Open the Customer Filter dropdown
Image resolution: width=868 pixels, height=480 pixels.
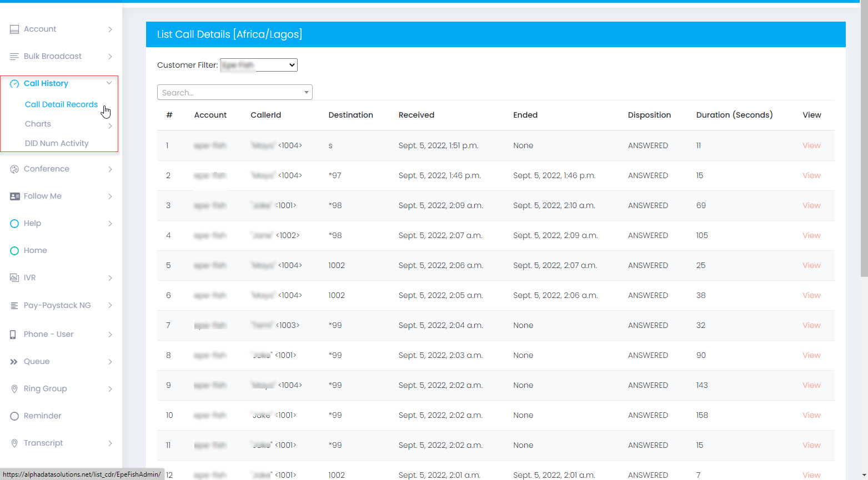point(258,65)
